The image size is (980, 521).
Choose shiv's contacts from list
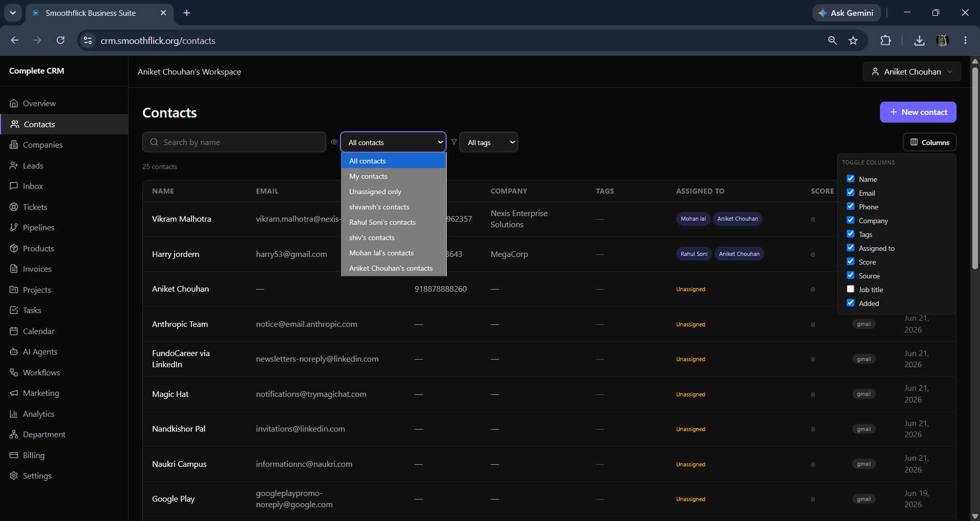(394, 238)
